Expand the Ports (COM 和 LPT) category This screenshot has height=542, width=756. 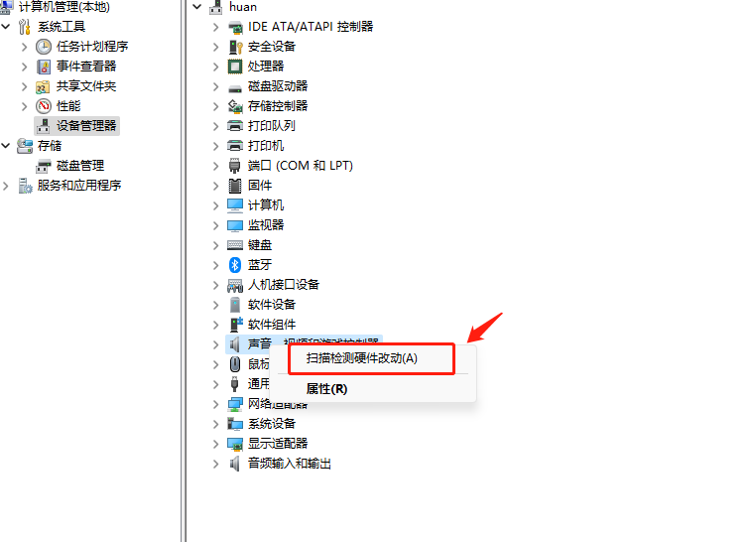216,166
